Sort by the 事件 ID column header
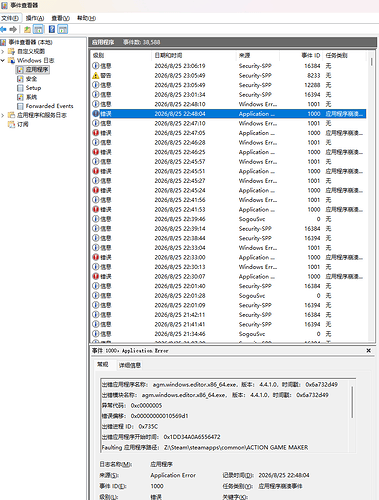 tap(301, 55)
